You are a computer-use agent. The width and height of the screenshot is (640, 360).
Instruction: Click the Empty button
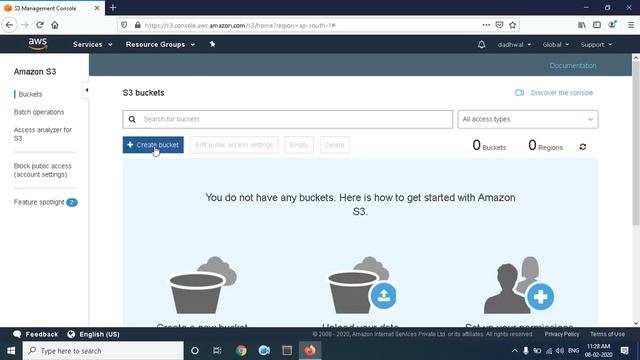[299, 145]
